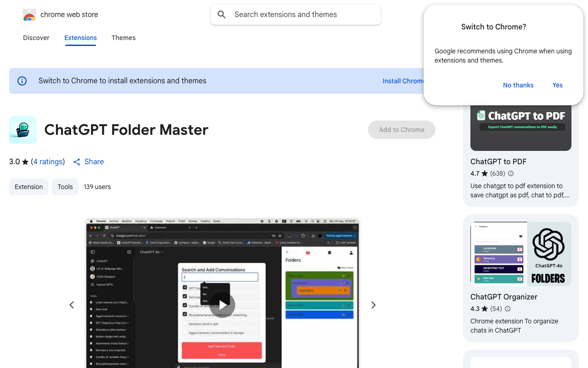Click the Chrome Web Store logo

pos(29,15)
